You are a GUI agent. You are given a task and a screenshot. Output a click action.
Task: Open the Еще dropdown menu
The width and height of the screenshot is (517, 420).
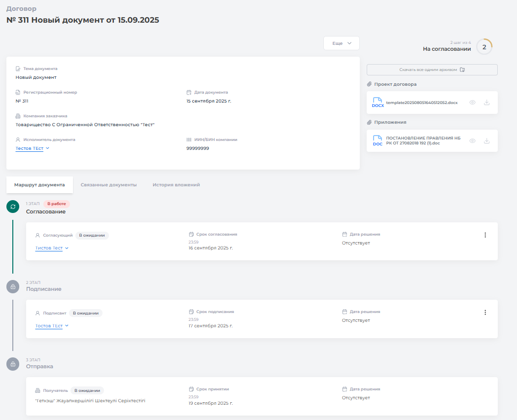[341, 43]
